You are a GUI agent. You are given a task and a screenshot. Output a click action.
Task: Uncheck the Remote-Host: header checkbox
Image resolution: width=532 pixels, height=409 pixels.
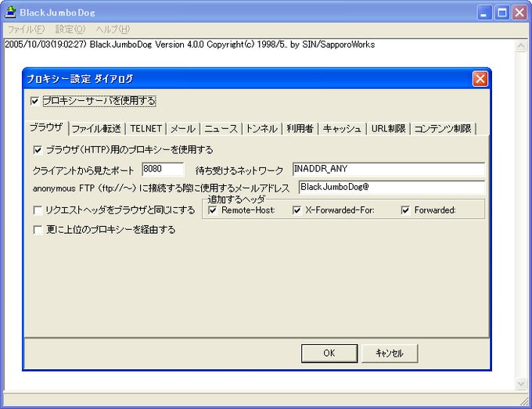(213, 210)
